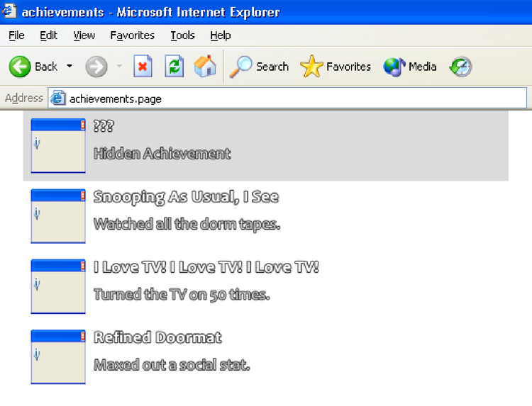
Task: Click the 'Refined Doormat' title
Action: pos(157,337)
